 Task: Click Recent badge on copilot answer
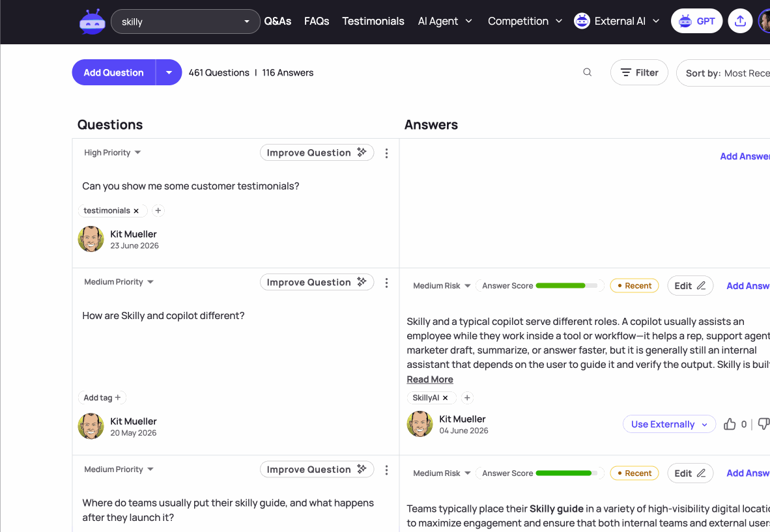coord(634,286)
